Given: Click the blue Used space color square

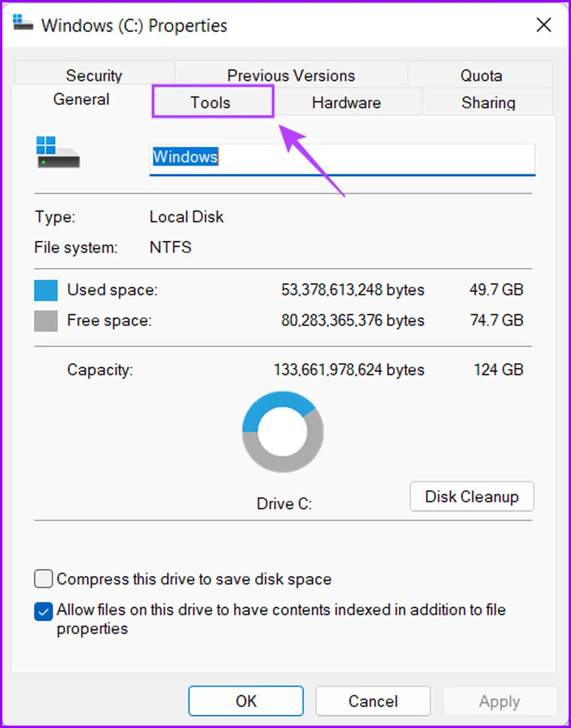Looking at the screenshot, I should tap(46, 290).
